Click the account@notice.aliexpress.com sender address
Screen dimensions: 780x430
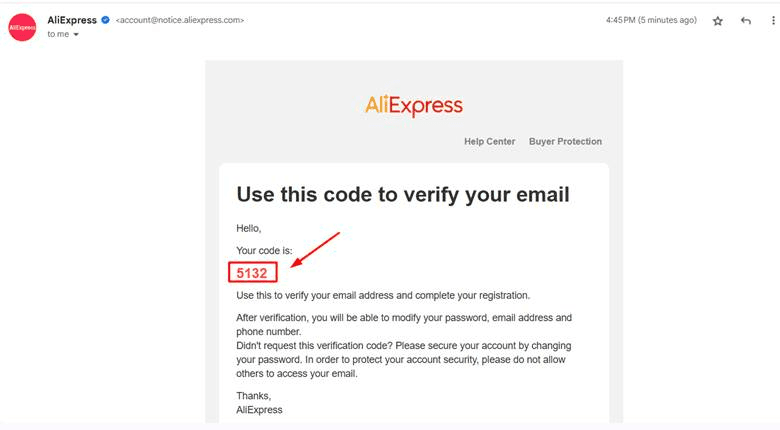180,20
